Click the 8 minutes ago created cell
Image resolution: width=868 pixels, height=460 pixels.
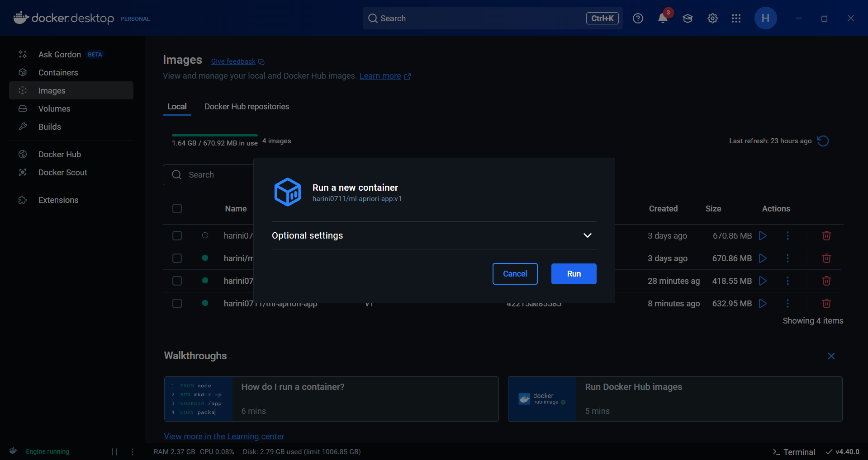[x=674, y=303]
